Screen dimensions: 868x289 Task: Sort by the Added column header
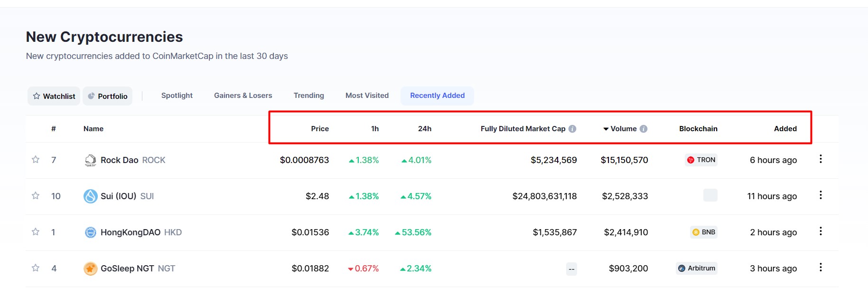[785, 129]
